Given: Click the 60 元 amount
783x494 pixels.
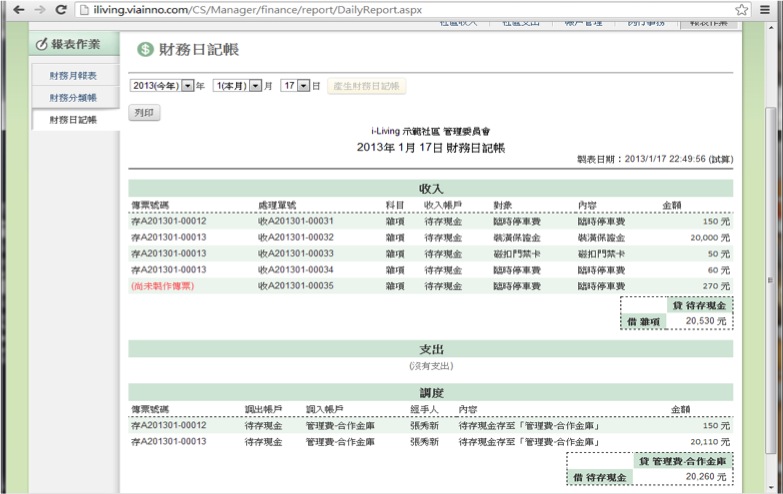Looking at the screenshot, I should coord(719,270).
